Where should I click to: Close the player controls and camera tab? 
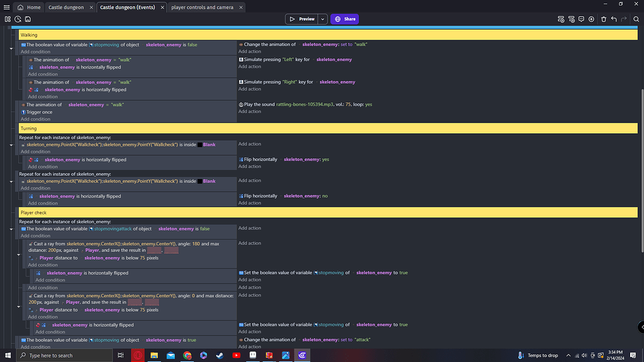click(241, 8)
